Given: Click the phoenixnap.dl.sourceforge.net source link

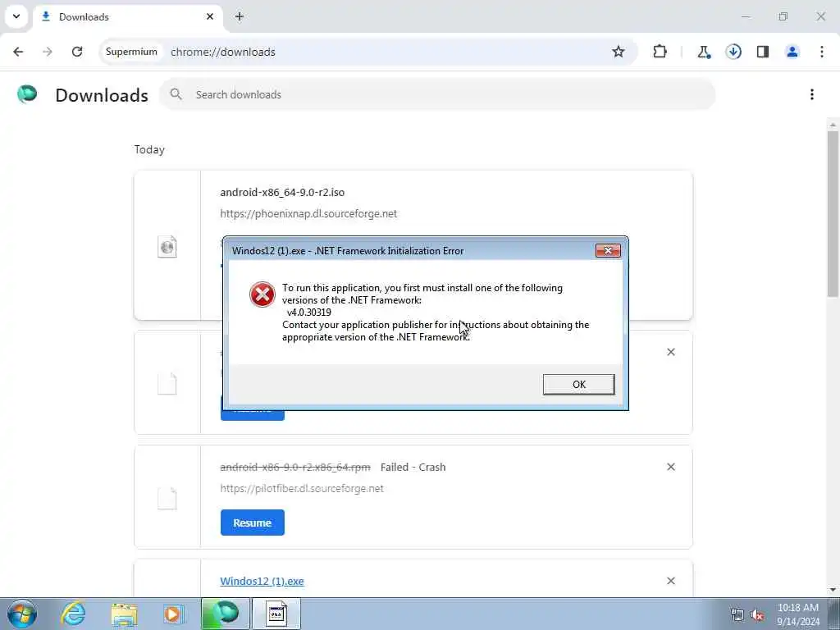Looking at the screenshot, I should (308, 214).
